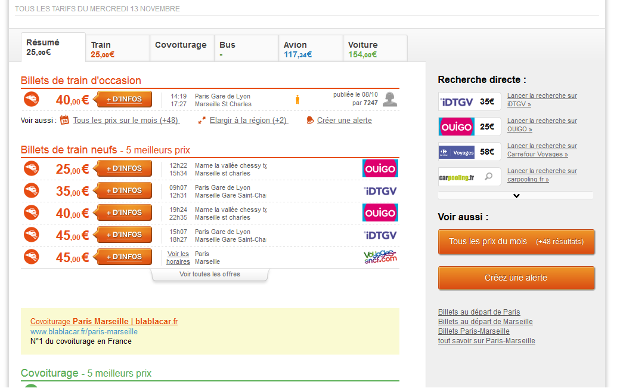Click +D'INFOS for the voyages-sncf ticket

[x=123, y=257]
